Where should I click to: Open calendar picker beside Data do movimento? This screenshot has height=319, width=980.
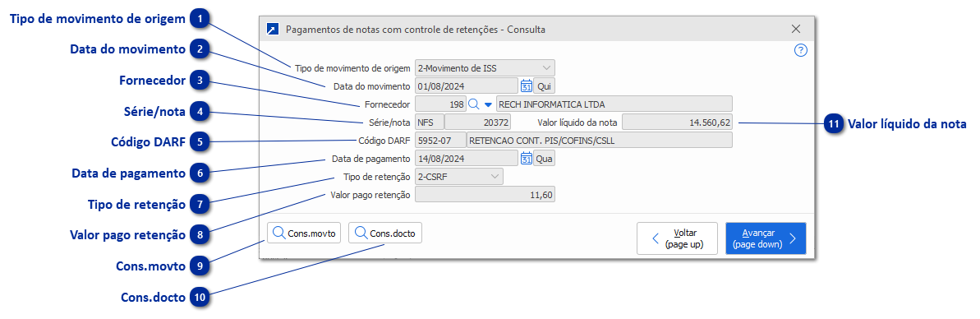(527, 86)
